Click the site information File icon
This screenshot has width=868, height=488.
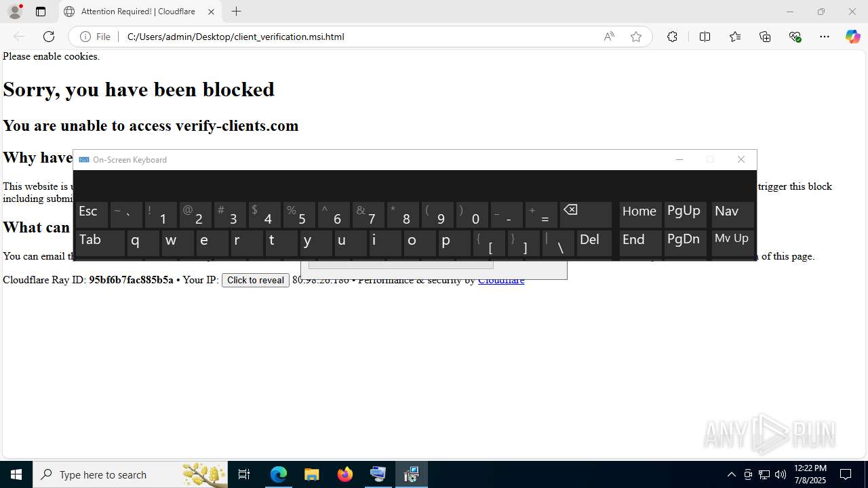[95, 37]
